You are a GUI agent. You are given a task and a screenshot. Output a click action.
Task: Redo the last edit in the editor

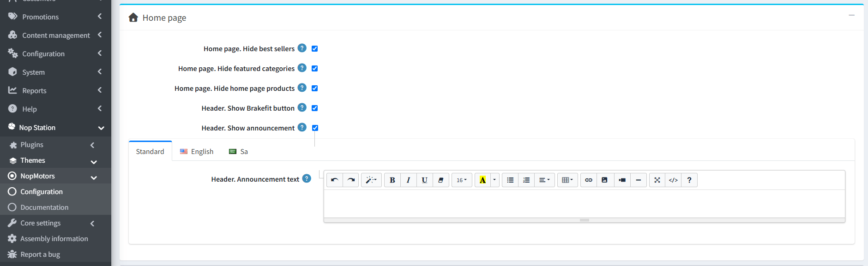[x=351, y=180]
